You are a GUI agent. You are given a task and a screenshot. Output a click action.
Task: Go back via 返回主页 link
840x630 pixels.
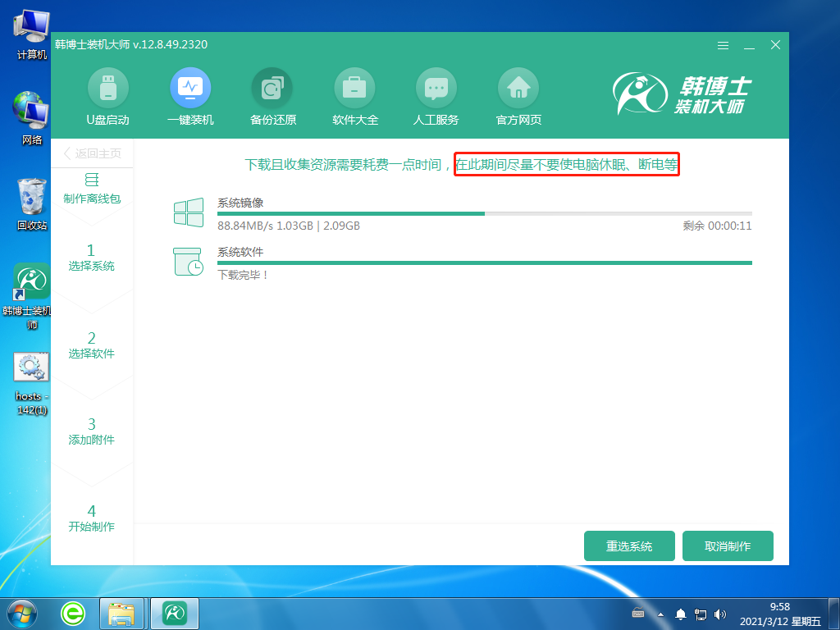tap(92, 153)
